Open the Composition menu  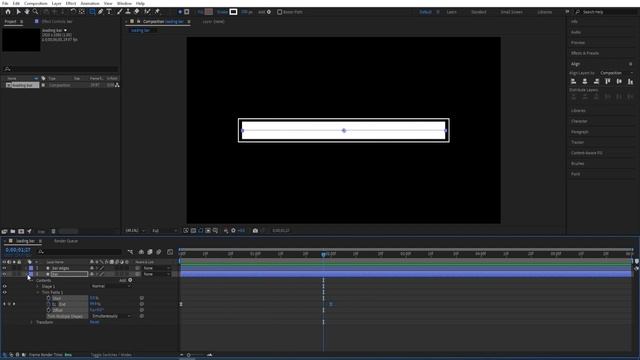point(36,3)
